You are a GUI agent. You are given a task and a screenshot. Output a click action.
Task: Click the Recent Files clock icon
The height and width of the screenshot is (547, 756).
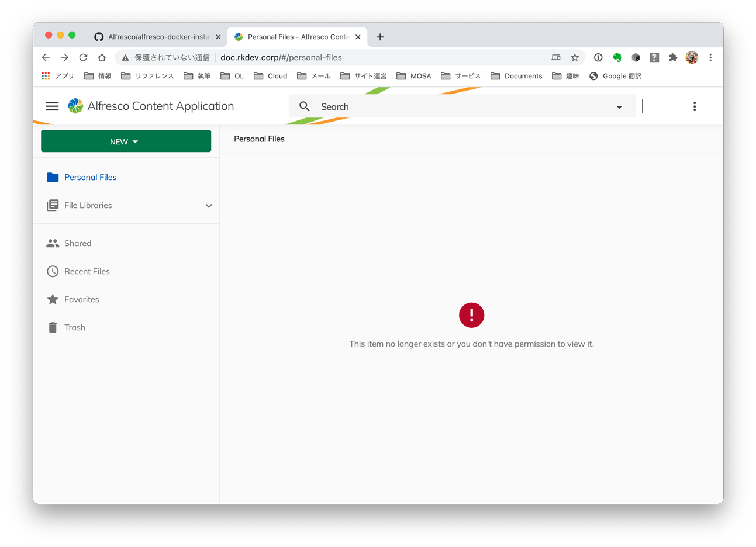(53, 271)
